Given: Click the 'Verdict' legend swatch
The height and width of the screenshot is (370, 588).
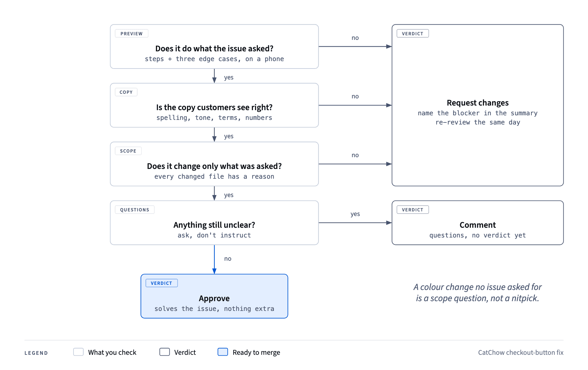Looking at the screenshot, I should [165, 352].
